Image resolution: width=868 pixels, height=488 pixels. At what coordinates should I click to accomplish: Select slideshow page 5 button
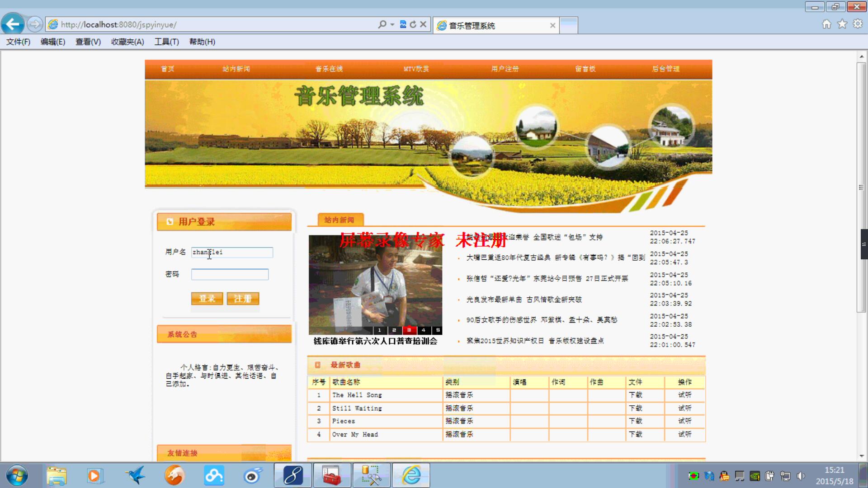point(437,330)
